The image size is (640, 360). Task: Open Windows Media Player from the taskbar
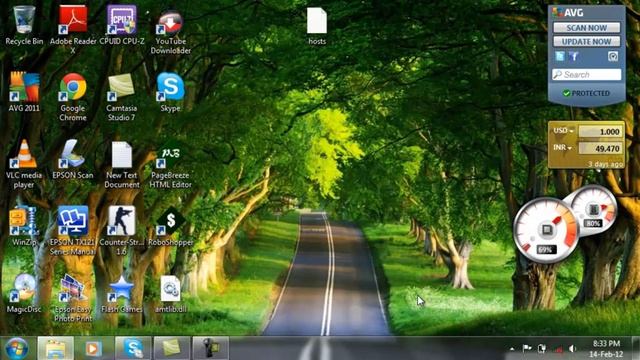93,348
